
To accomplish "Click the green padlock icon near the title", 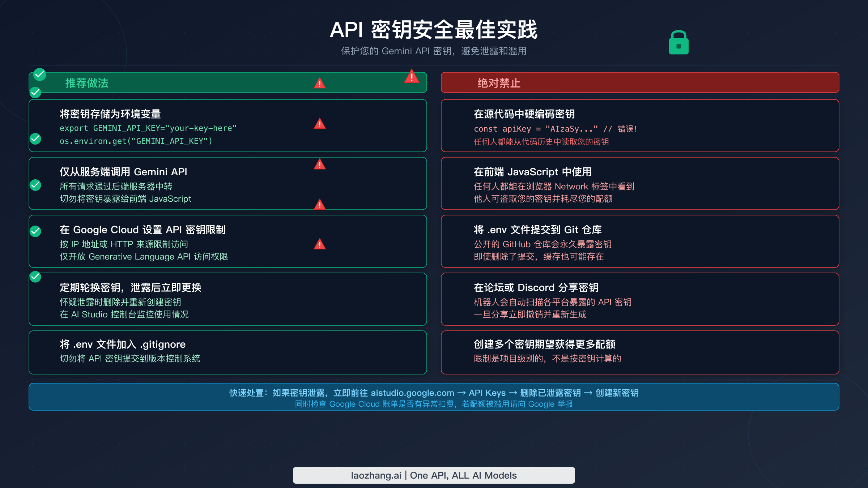I will click(678, 42).
